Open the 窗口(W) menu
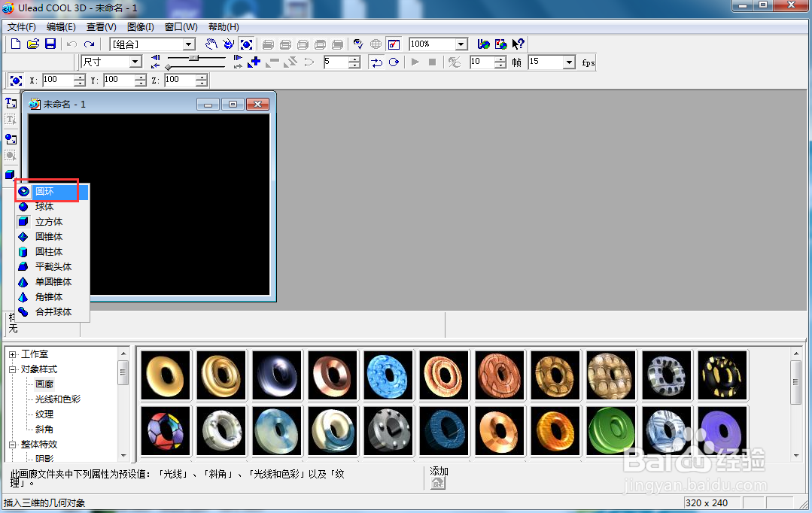Screen dimensions: 812x513 click(181, 27)
